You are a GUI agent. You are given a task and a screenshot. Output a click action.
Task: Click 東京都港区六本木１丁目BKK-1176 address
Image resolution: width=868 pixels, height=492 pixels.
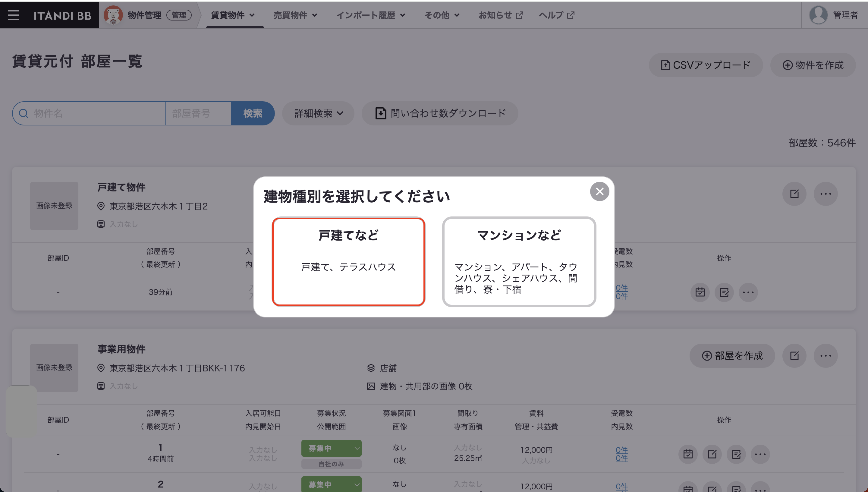177,368
